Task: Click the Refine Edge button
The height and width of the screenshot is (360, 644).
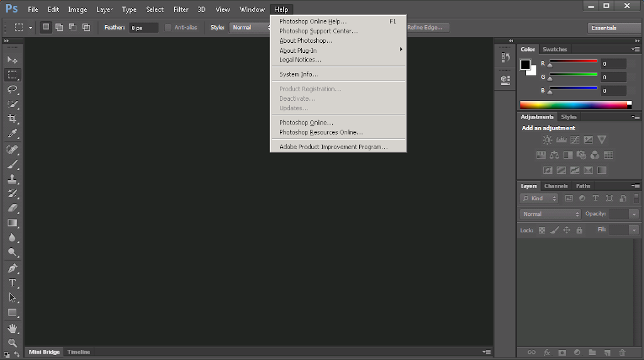Action: coord(426,28)
